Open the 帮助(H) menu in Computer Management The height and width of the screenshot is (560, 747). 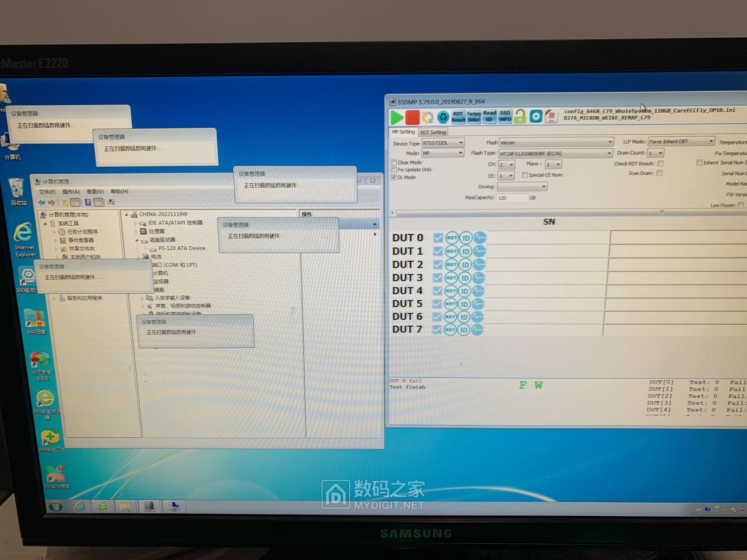pos(119,192)
